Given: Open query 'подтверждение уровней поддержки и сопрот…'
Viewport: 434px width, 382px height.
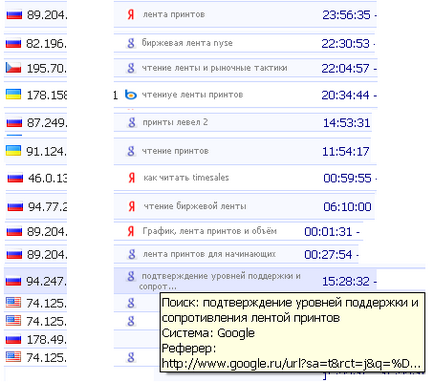Looking at the screenshot, I should (220, 281).
